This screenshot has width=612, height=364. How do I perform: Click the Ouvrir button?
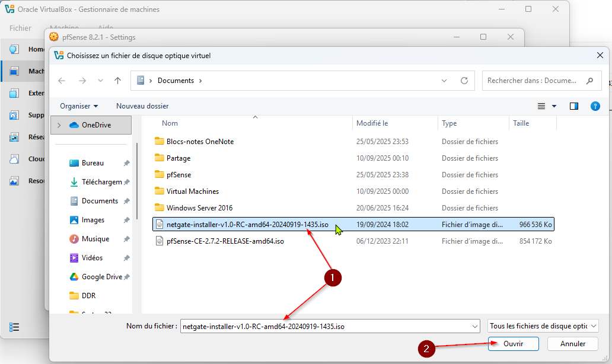513,344
